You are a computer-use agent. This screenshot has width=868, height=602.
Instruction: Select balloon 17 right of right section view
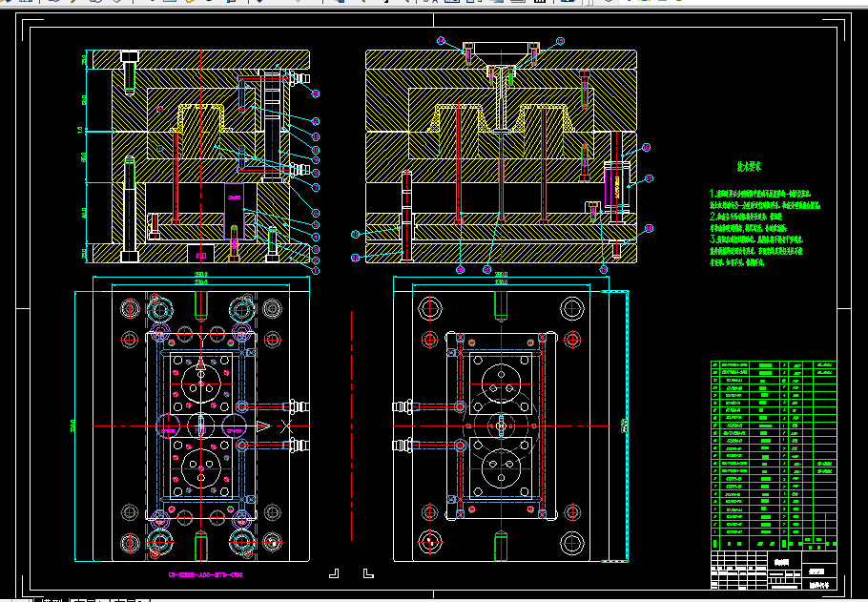tap(649, 178)
